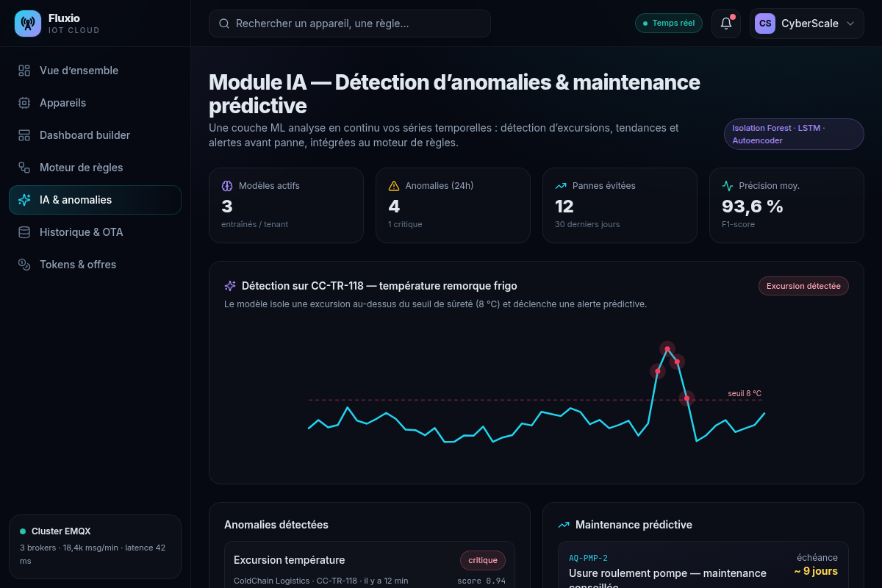Click the Dashboard builder layout icon
Viewport: 882px width, 588px height.
click(24, 135)
